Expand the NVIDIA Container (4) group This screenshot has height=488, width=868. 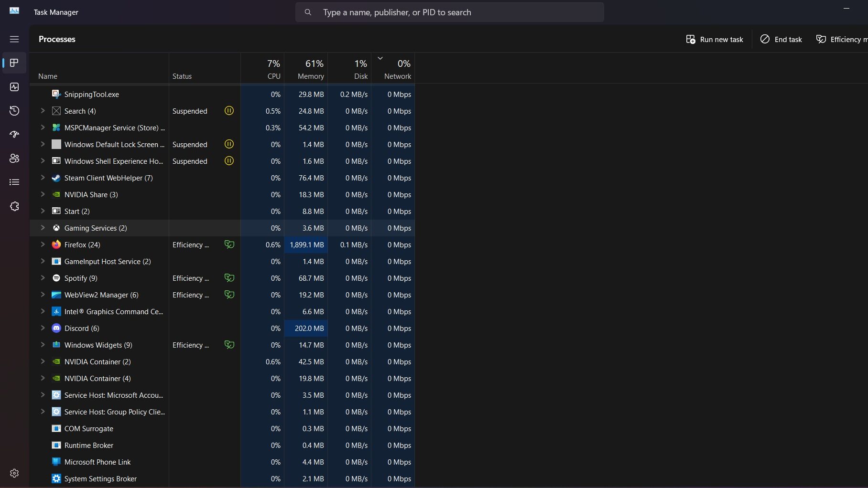[x=43, y=378]
